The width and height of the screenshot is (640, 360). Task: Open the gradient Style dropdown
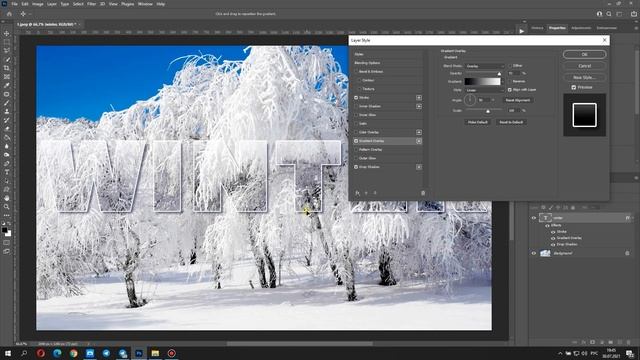pyautogui.click(x=484, y=90)
